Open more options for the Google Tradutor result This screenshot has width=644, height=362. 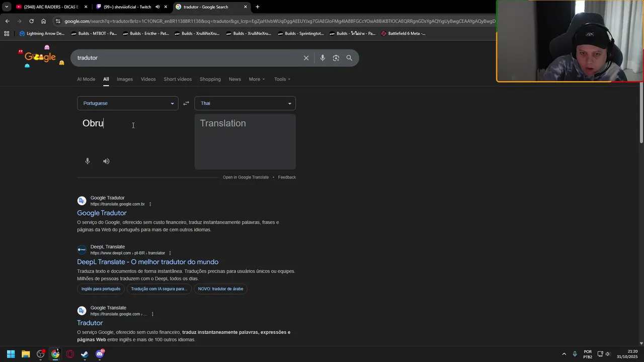(x=150, y=204)
